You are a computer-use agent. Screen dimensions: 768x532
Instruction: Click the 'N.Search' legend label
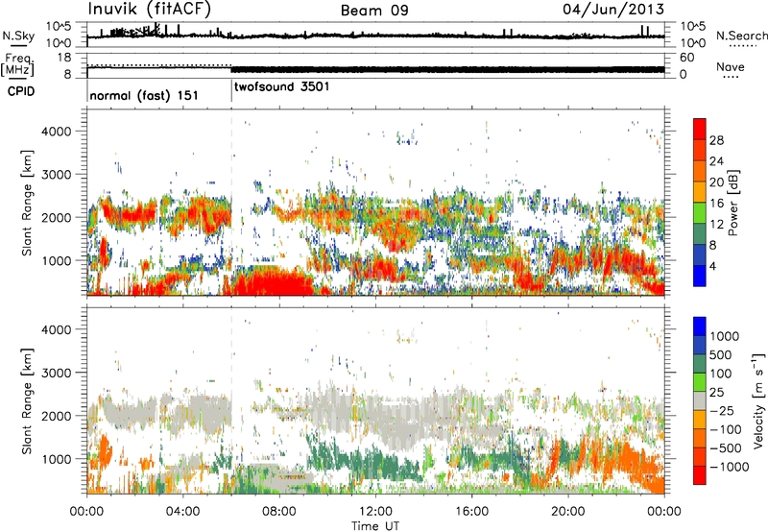[x=742, y=36]
